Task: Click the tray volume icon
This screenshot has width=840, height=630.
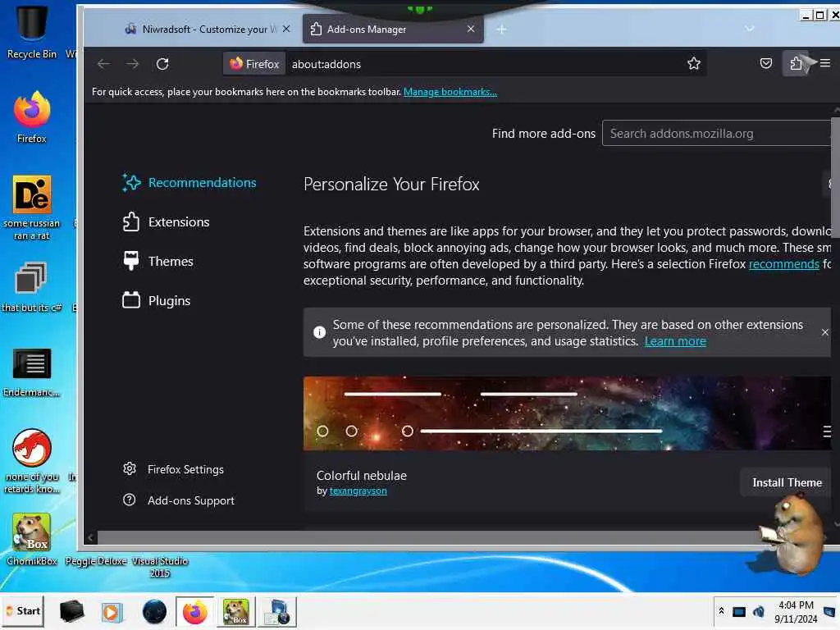Action: click(759, 612)
